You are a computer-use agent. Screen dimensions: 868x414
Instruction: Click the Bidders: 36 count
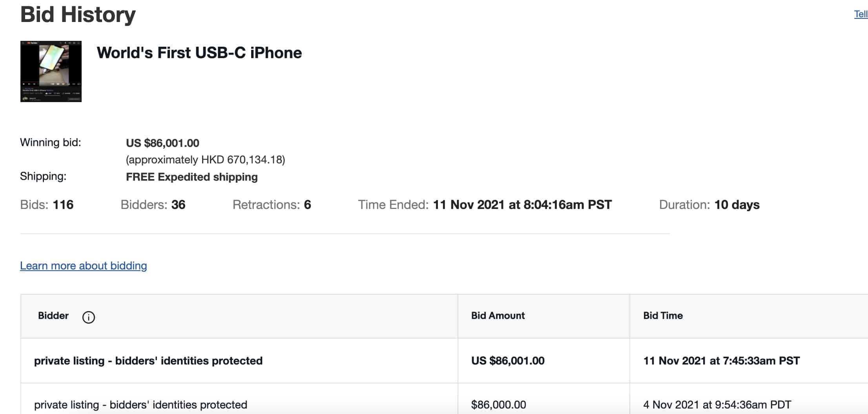pyautogui.click(x=153, y=205)
